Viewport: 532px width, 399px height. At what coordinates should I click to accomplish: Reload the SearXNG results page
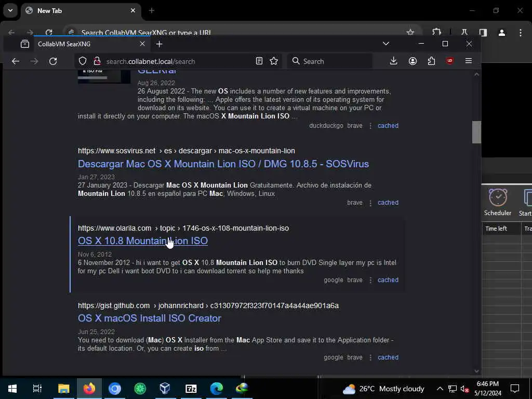[x=53, y=61]
